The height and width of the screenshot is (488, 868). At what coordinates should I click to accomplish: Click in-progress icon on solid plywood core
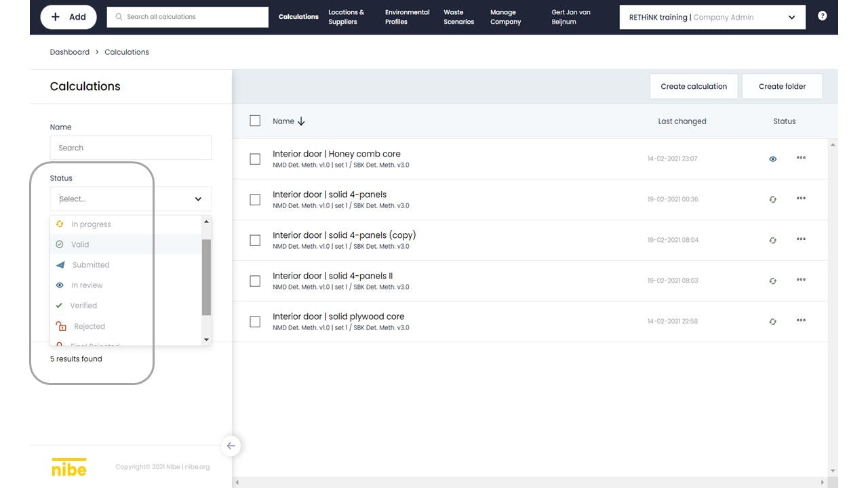[772, 322]
